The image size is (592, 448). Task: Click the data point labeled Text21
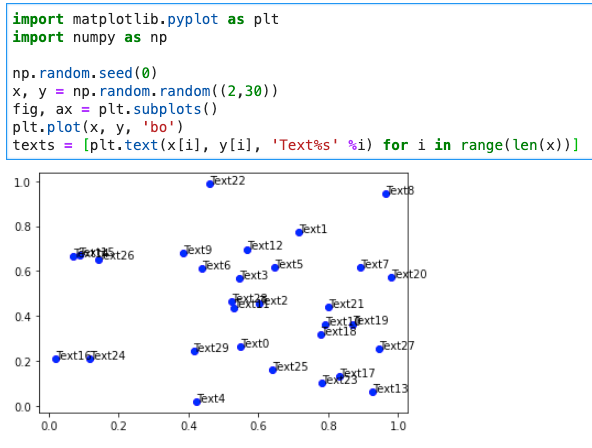(x=329, y=307)
